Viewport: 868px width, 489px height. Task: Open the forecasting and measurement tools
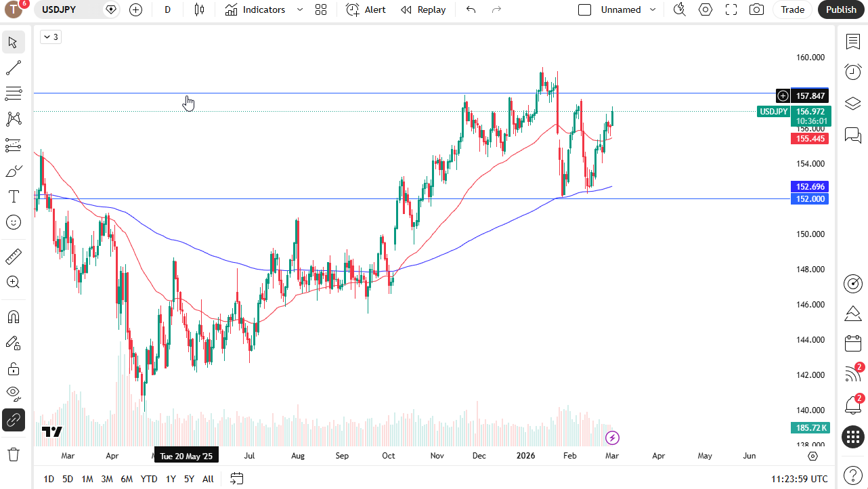[14, 145]
